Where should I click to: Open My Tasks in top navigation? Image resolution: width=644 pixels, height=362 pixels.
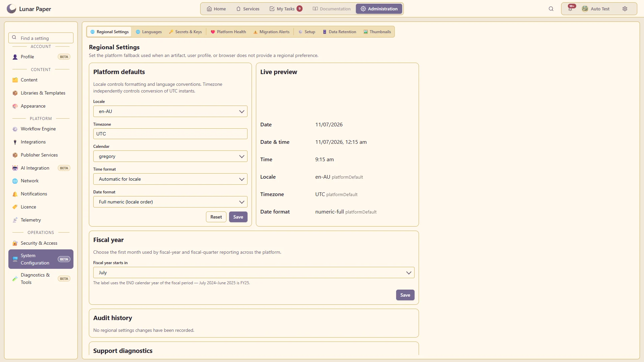pyautogui.click(x=286, y=9)
